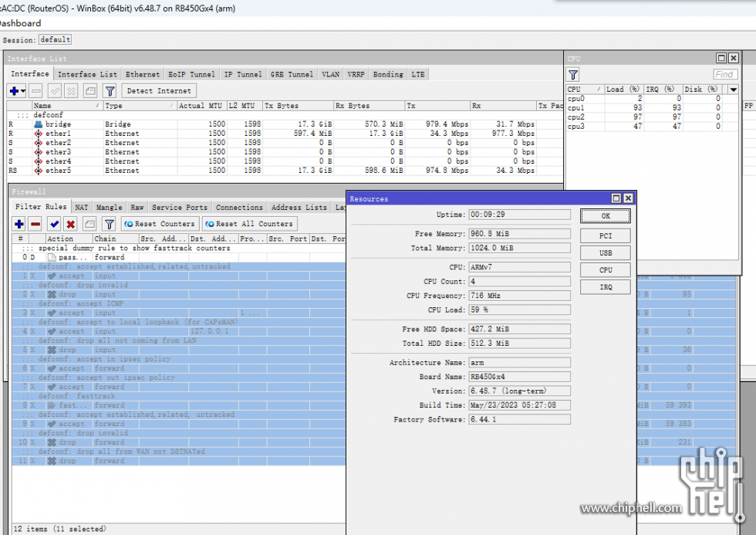
Task: Open the Mangle tab in Firewall
Action: coord(109,207)
